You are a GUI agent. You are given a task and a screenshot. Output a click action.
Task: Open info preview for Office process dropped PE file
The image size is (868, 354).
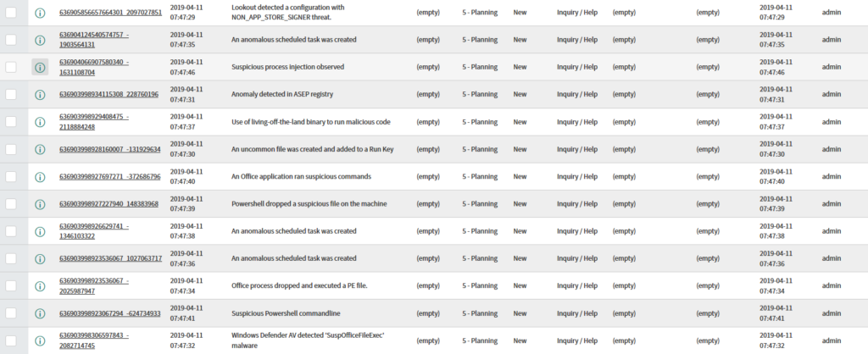click(x=40, y=286)
